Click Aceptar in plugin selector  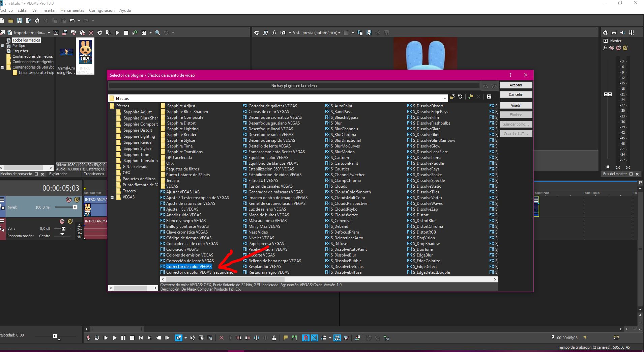[516, 85]
